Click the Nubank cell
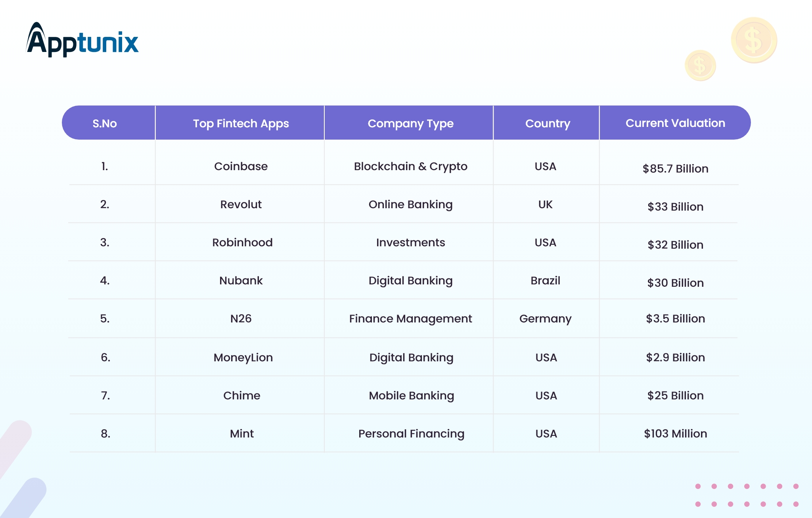 (x=241, y=280)
